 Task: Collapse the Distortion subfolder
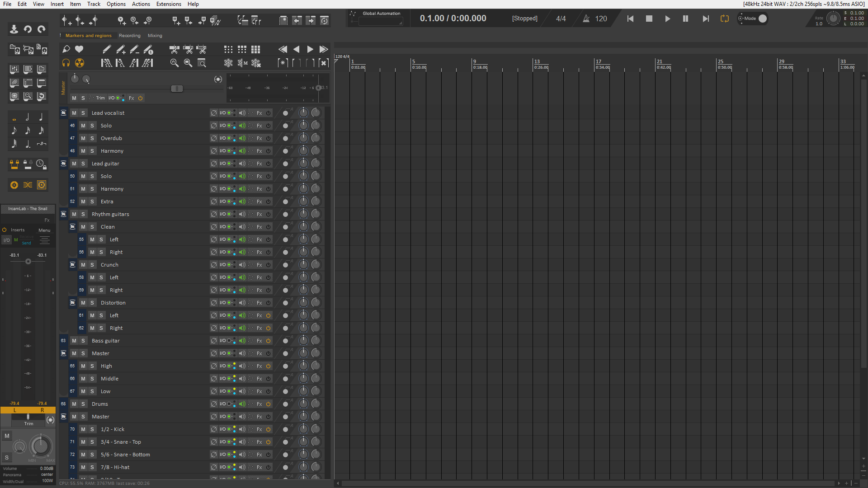tap(72, 303)
